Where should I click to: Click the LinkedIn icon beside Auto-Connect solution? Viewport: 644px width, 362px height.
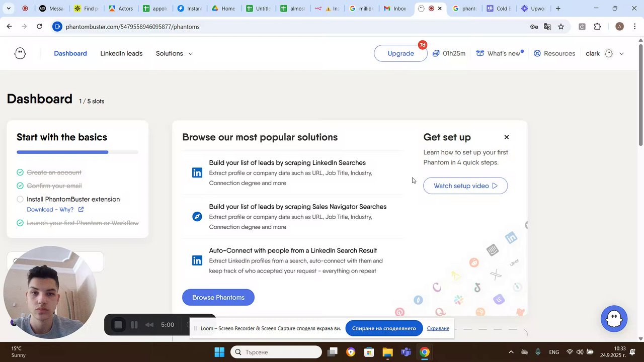tap(197, 260)
